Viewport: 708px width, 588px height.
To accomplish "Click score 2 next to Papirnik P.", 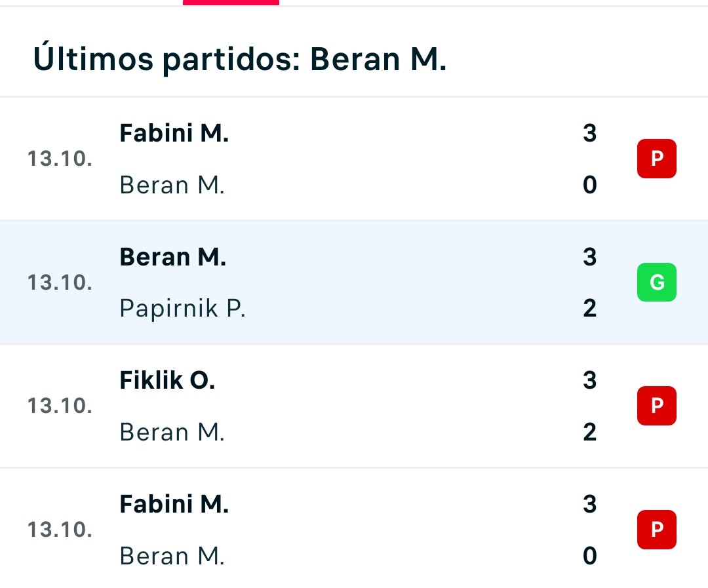I will point(590,309).
